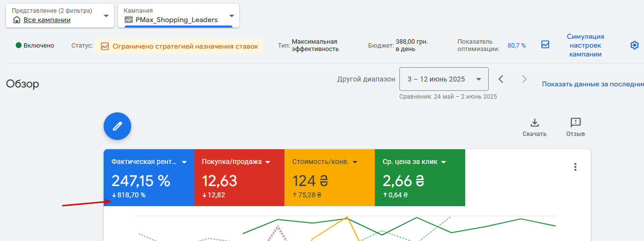Go to the previous date range arrow
This screenshot has height=241, width=644.
(501, 79)
